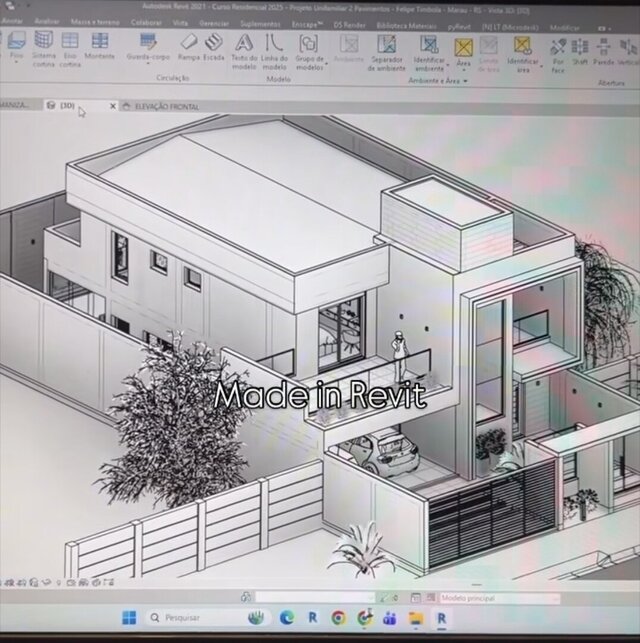
Task: Open the Colaborar ribbon tab
Action: point(146,22)
